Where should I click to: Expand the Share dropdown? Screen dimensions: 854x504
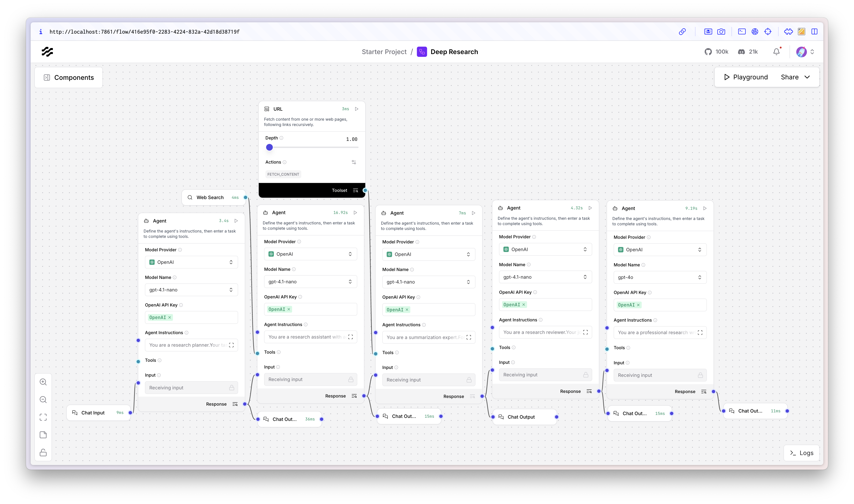[x=807, y=77]
